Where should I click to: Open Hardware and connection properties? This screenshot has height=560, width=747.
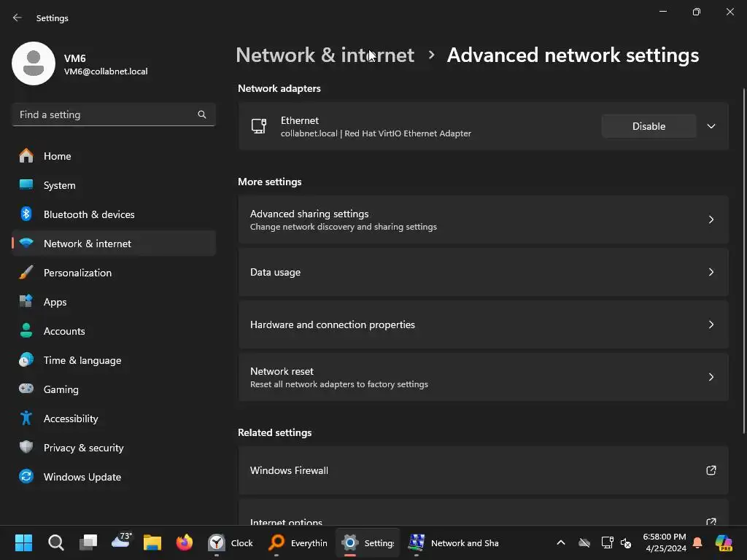pyautogui.click(x=483, y=324)
